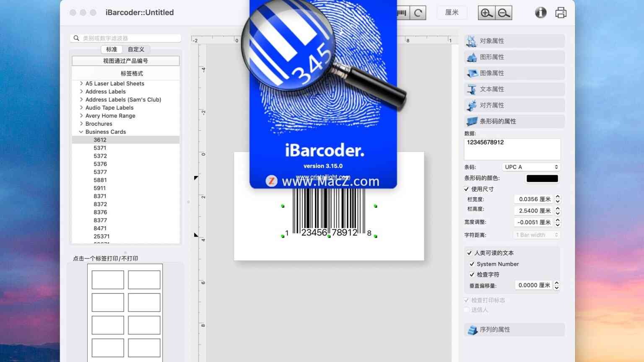Screen dimensions: 644x362
Task: Expand the Address Labels category
Action: (81, 91)
